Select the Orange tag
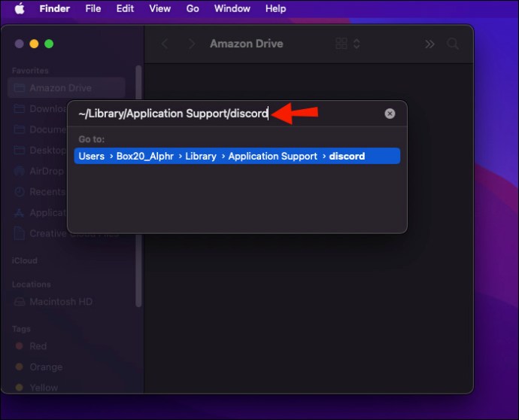This screenshot has height=420, width=519. [38, 367]
